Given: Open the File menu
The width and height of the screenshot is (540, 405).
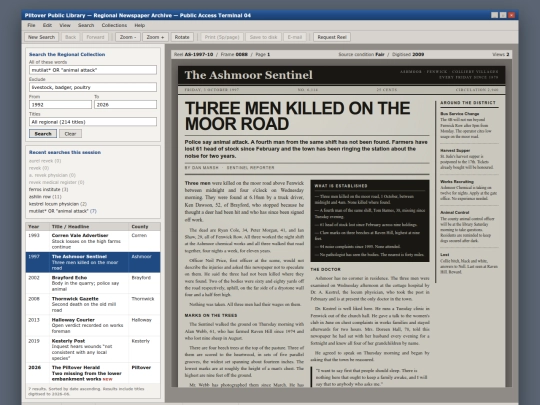Looking at the screenshot, I should (31, 25).
